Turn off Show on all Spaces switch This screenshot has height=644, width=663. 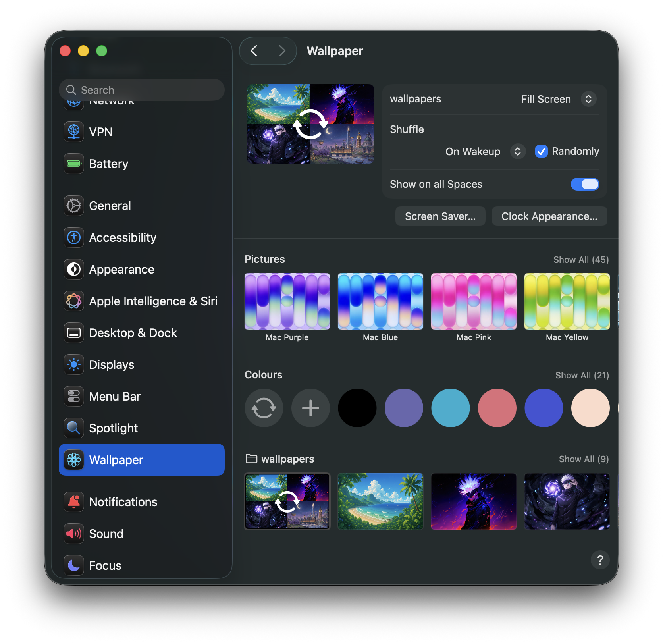[x=585, y=184]
